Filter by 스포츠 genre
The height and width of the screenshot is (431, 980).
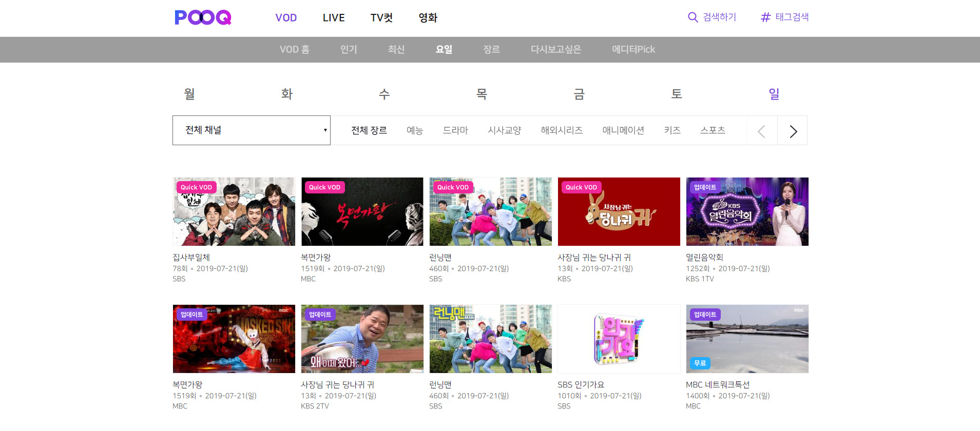[713, 130]
